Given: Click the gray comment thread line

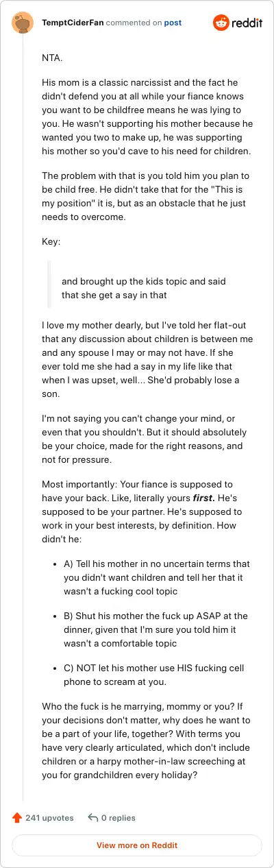Looking at the screenshot, I should click(23, 418).
